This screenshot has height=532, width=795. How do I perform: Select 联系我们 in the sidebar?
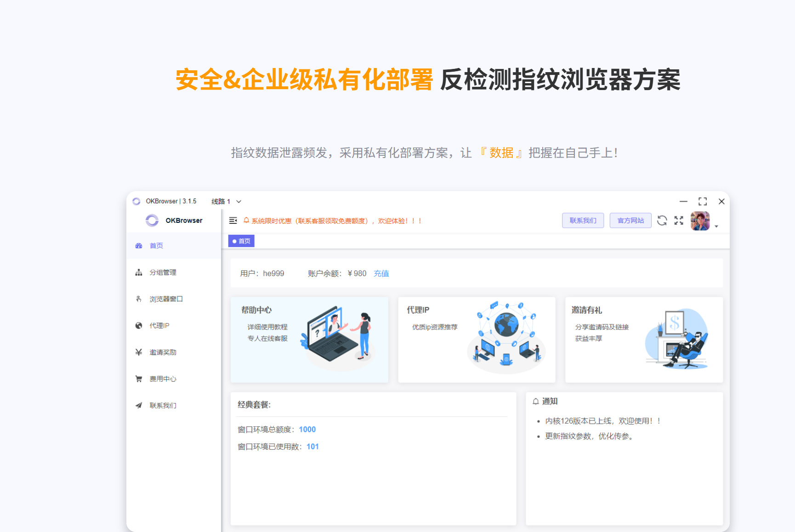[x=174, y=406]
